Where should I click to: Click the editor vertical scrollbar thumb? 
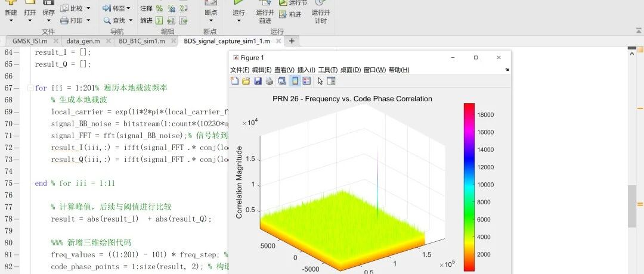pos(632,206)
